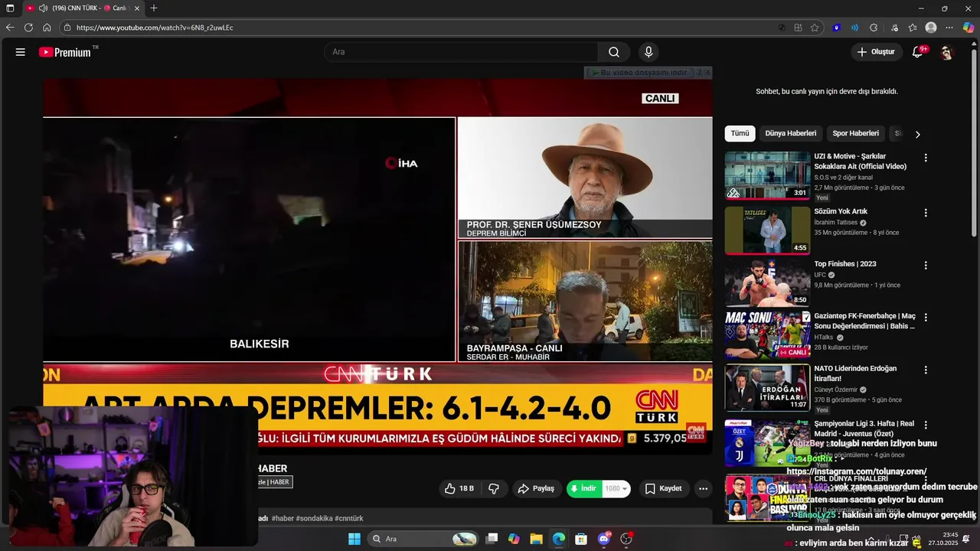Open a new browser tab
Screen dimensions: 980x551
154,8
